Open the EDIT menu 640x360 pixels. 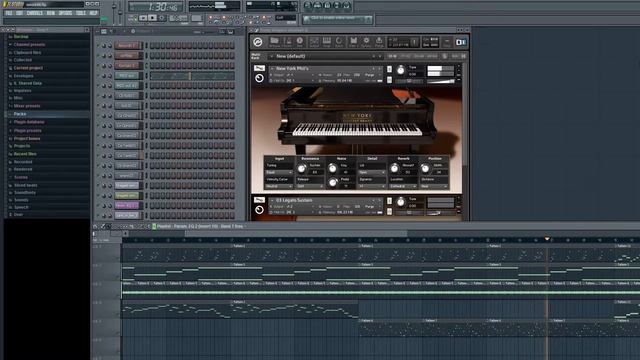click(x=20, y=13)
